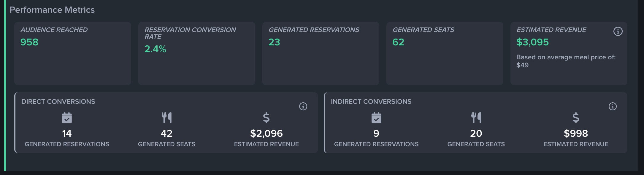The height and width of the screenshot is (175, 644).
Task: Select the Generated Reservations value 23
Action: click(274, 42)
